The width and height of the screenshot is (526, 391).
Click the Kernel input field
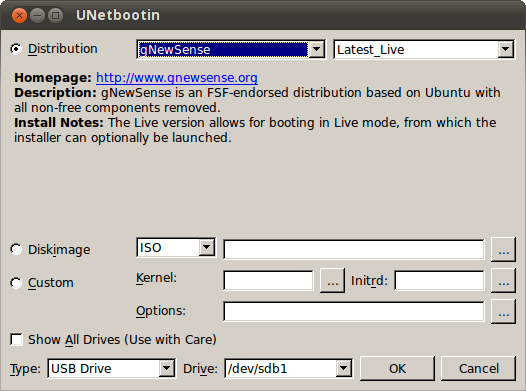click(x=268, y=281)
